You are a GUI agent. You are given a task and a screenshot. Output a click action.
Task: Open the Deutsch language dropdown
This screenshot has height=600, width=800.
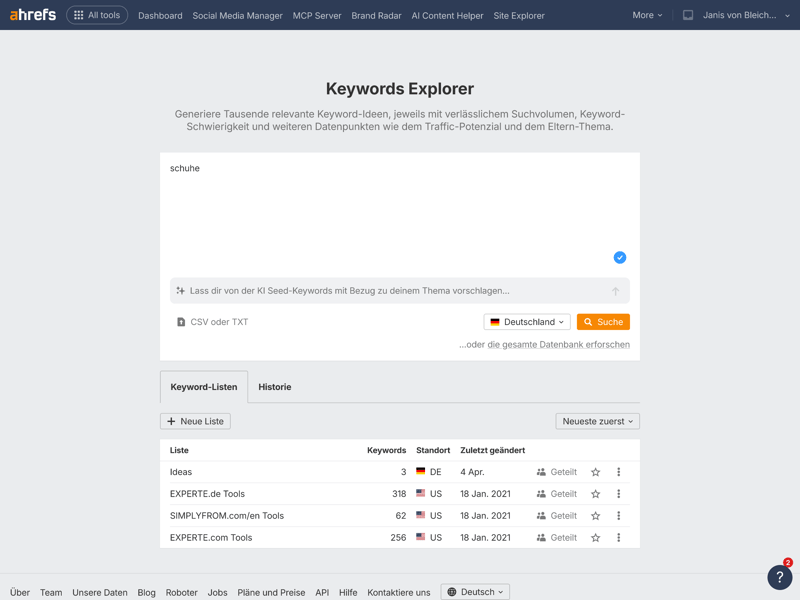tap(475, 592)
